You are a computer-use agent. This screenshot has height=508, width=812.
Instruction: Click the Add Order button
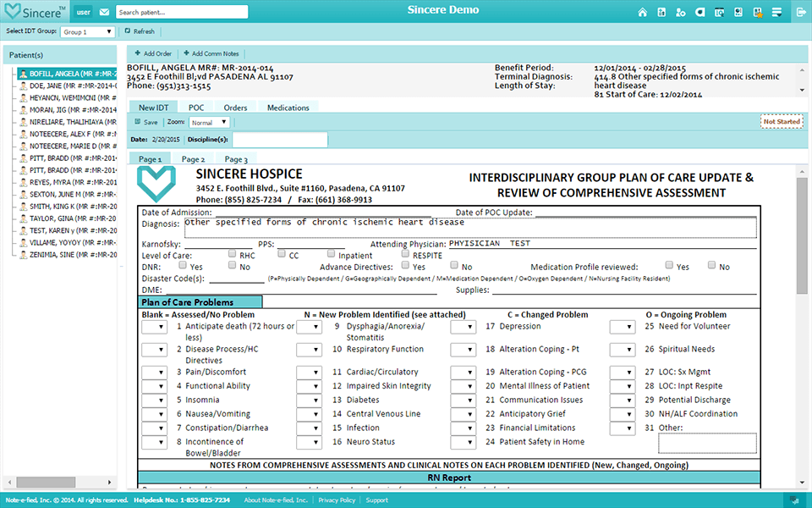tap(153, 53)
